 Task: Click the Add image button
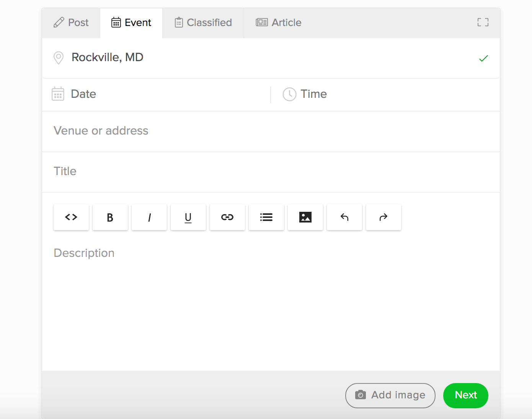(x=390, y=395)
